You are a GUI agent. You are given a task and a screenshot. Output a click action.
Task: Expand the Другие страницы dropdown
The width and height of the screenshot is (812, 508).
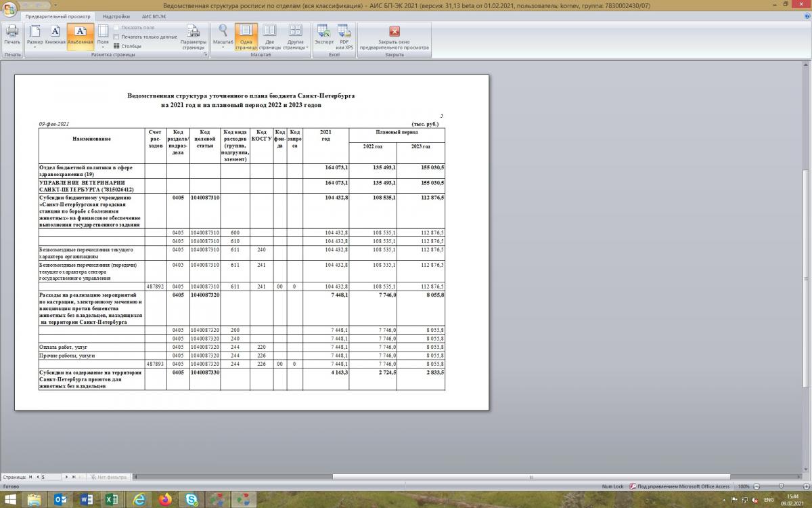295,36
